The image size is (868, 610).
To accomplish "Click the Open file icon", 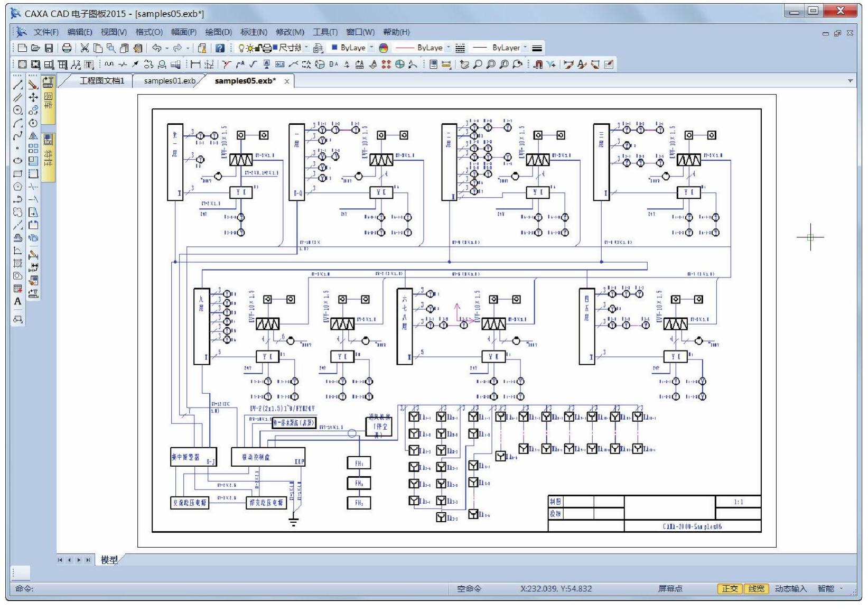I will click(35, 48).
